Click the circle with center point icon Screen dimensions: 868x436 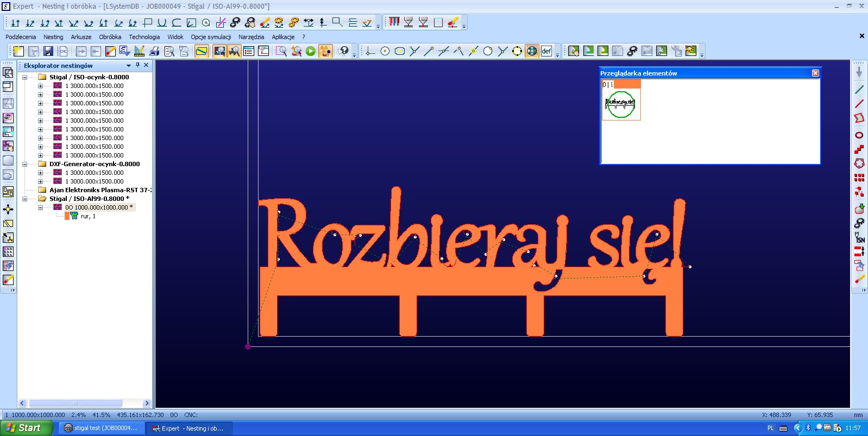[385, 51]
